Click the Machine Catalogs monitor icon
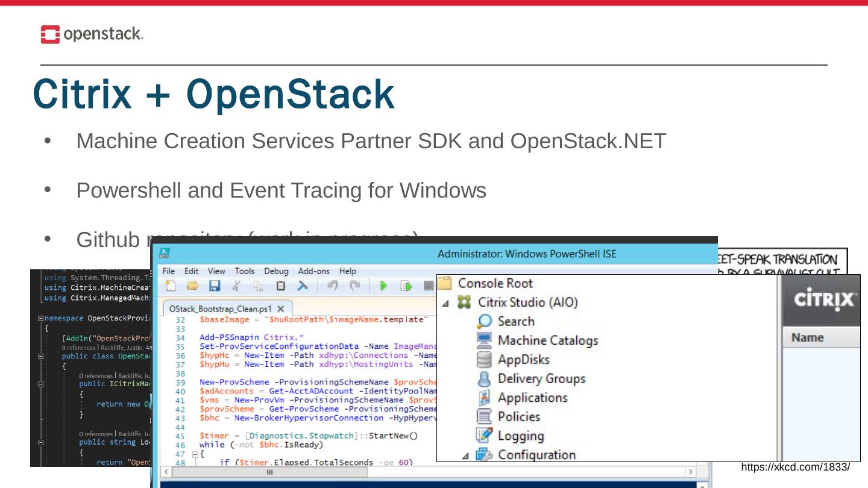 point(484,340)
